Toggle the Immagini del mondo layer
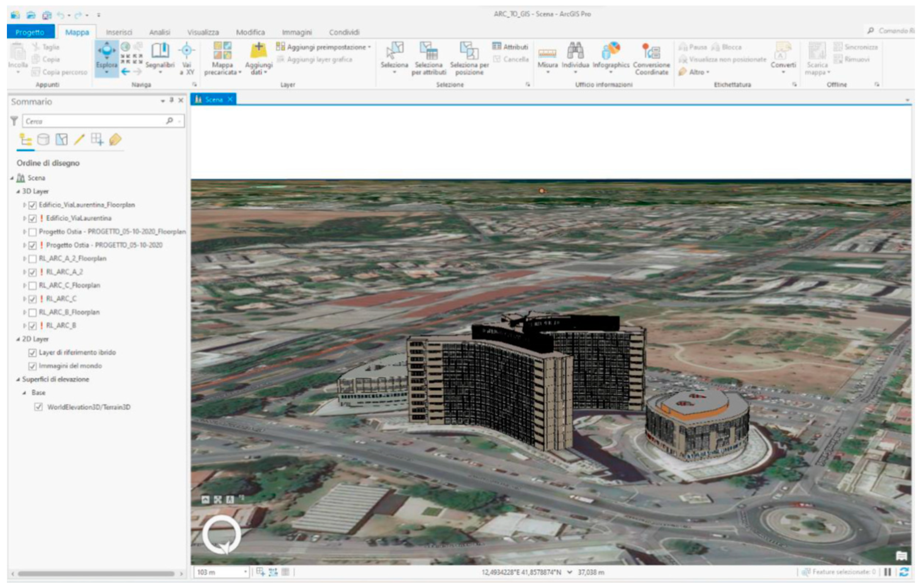This screenshot has height=588, width=921. pos(33,366)
